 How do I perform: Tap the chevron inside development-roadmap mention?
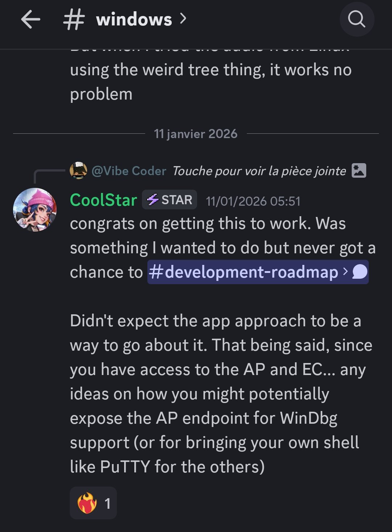point(345,271)
